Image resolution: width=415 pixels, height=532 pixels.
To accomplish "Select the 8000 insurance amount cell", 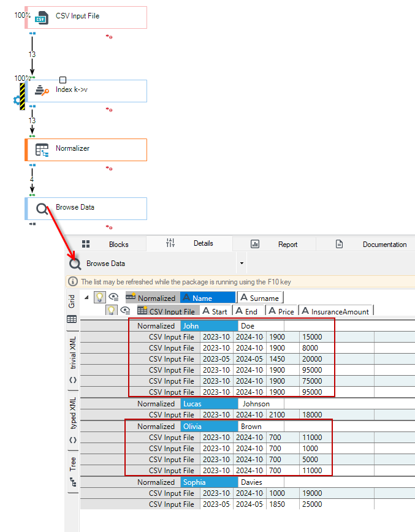I will point(337,348).
